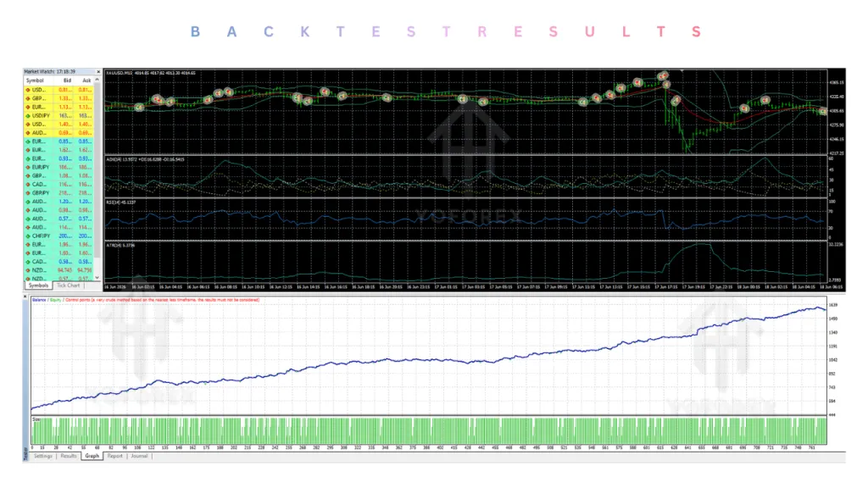
Task: Open the tester Report tab
Action: pyautogui.click(x=115, y=456)
